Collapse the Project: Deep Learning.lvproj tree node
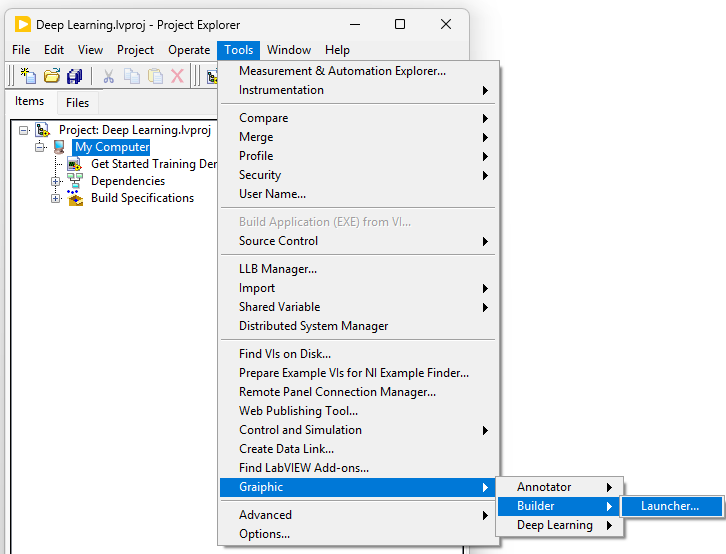 click(24, 130)
